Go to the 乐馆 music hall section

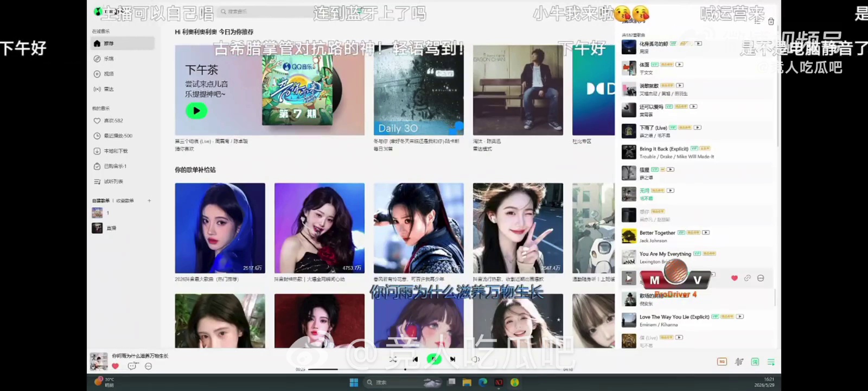(123, 59)
